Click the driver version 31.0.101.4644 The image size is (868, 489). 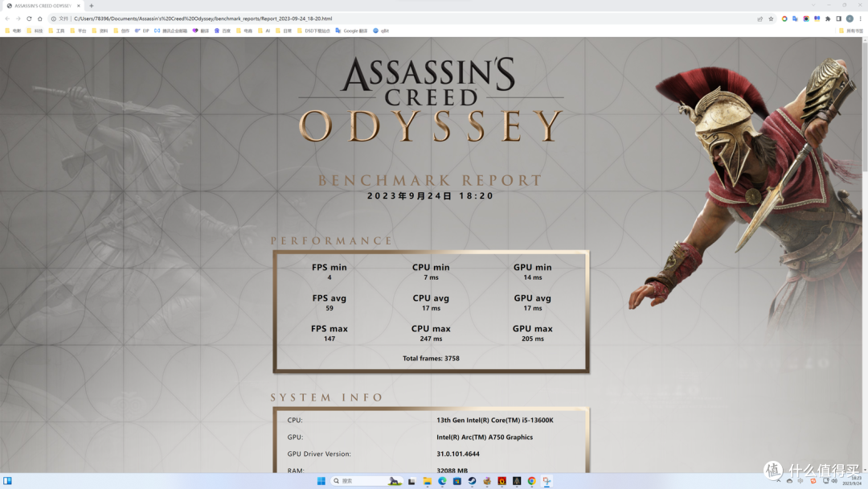tap(458, 454)
